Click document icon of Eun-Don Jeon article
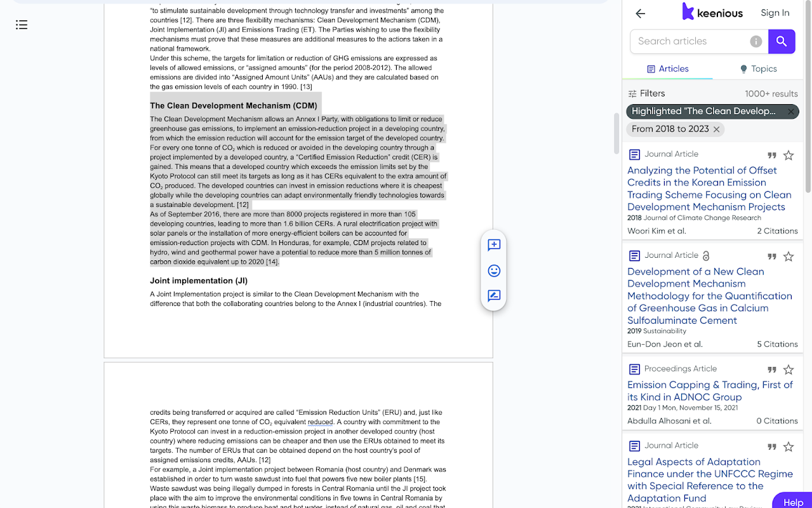 pos(634,256)
